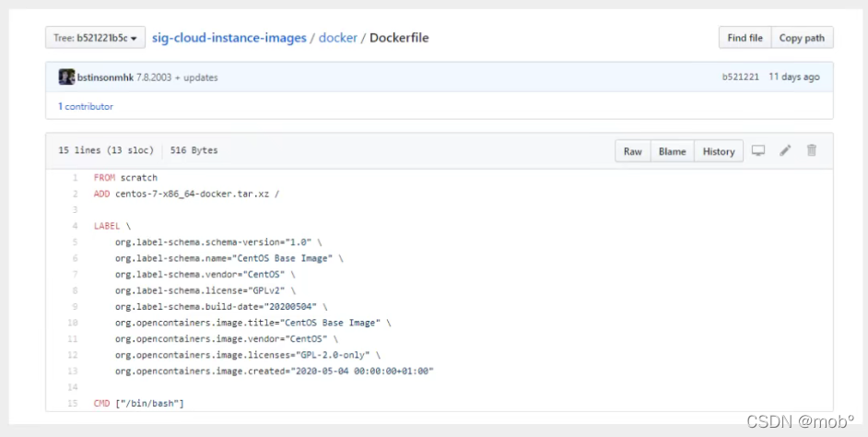The width and height of the screenshot is (868, 437).
Task: Click the Raw button
Action: pyautogui.click(x=632, y=151)
